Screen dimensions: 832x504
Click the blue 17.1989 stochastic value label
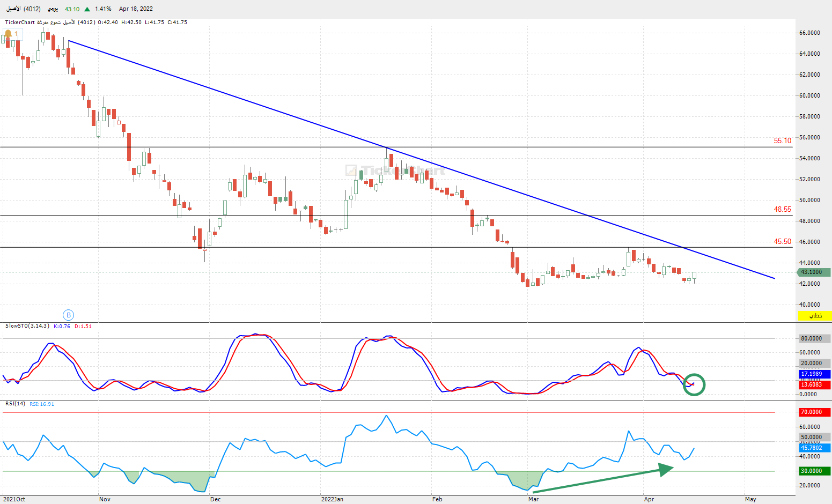(x=815, y=374)
